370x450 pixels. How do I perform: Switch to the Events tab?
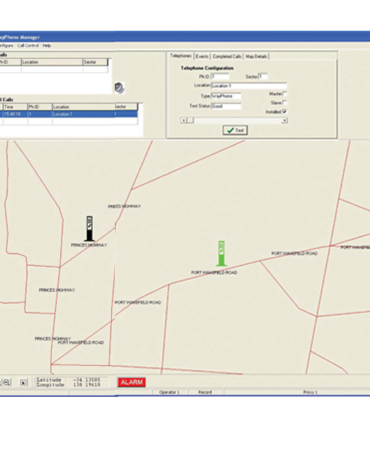(x=202, y=56)
